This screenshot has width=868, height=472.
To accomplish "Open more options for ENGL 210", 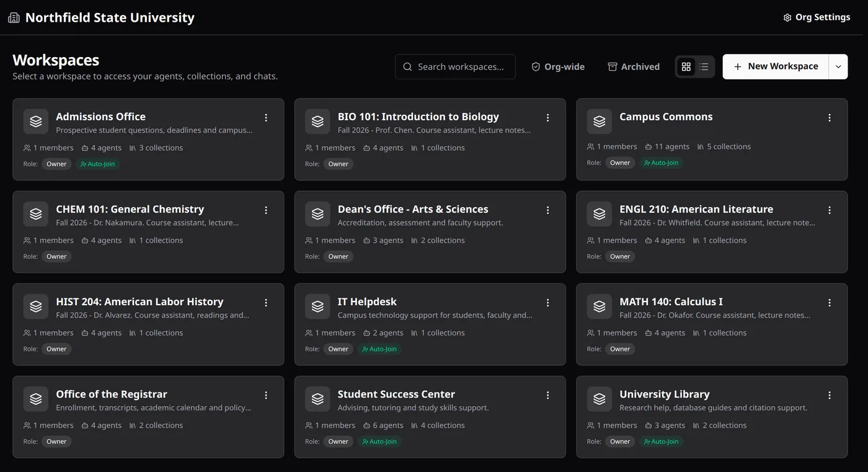I will pyautogui.click(x=830, y=210).
